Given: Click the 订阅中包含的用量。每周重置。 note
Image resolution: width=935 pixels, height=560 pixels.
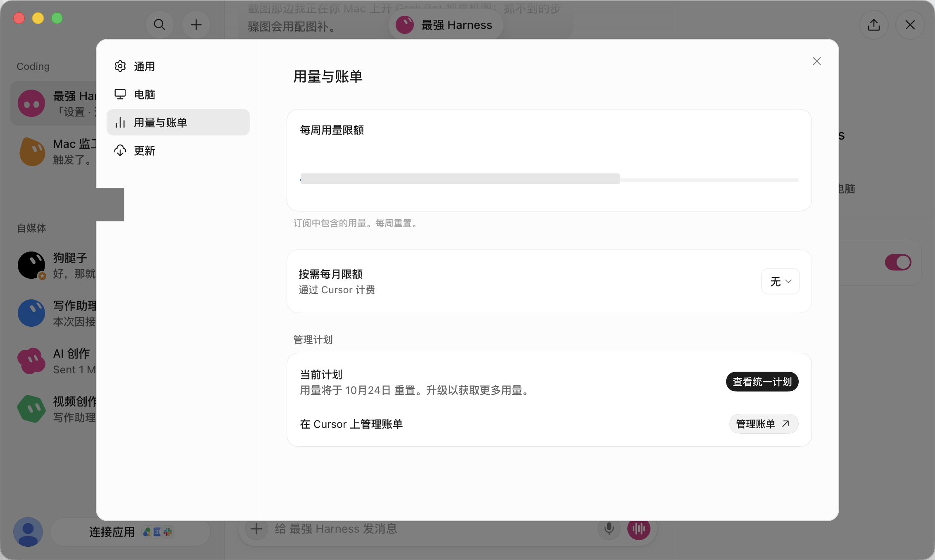Looking at the screenshot, I should [x=357, y=223].
